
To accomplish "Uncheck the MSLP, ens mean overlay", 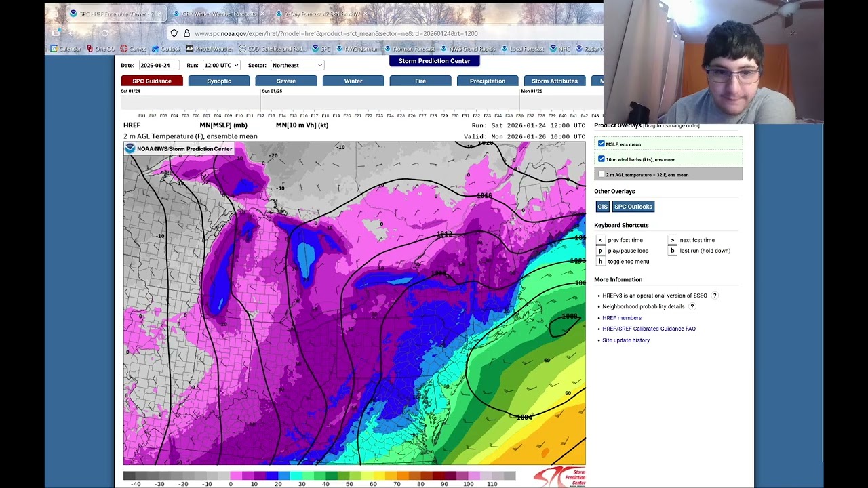I will (x=601, y=144).
